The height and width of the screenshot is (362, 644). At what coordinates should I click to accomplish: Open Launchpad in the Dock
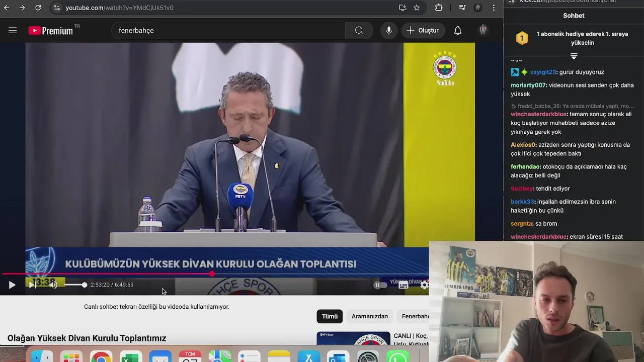[x=71, y=356]
